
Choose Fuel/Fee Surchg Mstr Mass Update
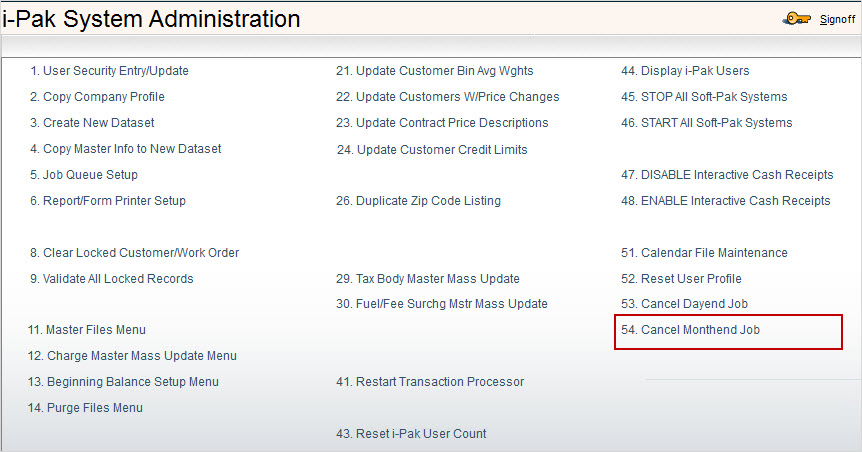(442, 304)
